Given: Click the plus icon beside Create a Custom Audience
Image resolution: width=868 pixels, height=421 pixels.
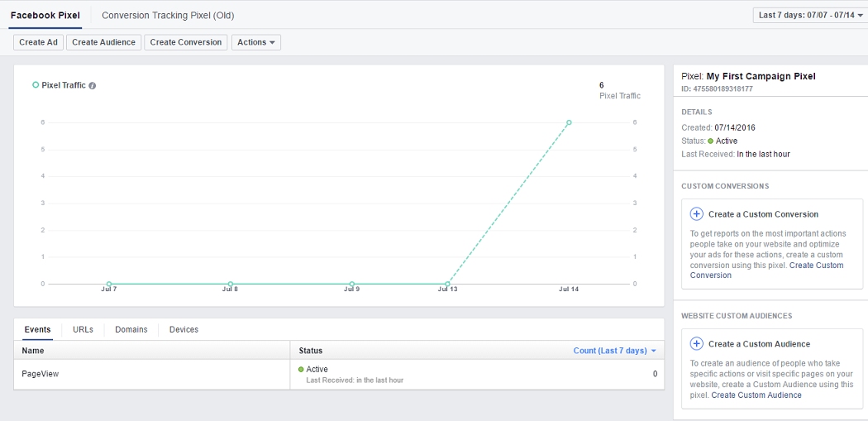Looking at the screenshot, I should point(696,343).
